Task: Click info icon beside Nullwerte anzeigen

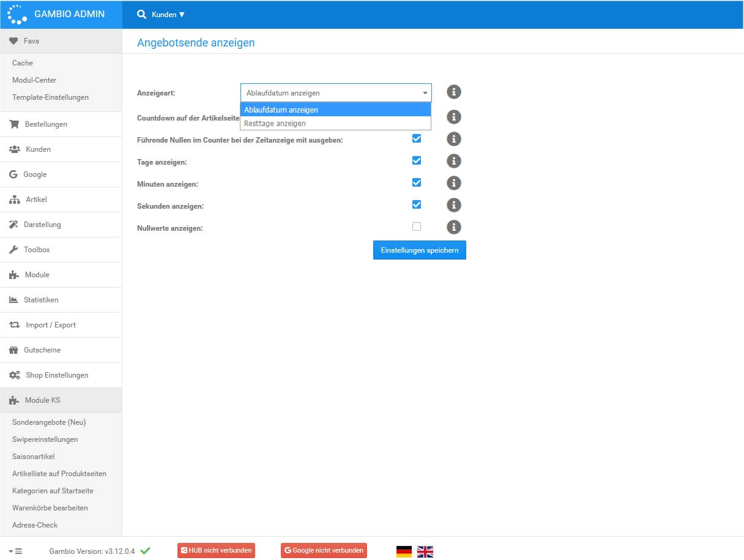Action: click(453, 227)
